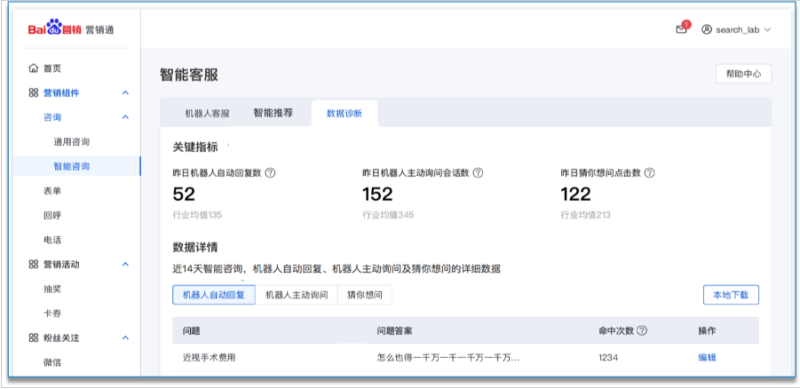Screen dimensions: 800x389
Task: Click the 行业均值135 text
Action: (x=197, y=215)
